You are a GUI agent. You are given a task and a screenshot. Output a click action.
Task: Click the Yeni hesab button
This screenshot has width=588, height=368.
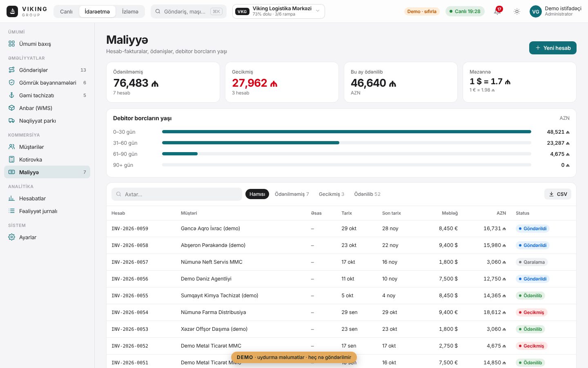(553, 48)
